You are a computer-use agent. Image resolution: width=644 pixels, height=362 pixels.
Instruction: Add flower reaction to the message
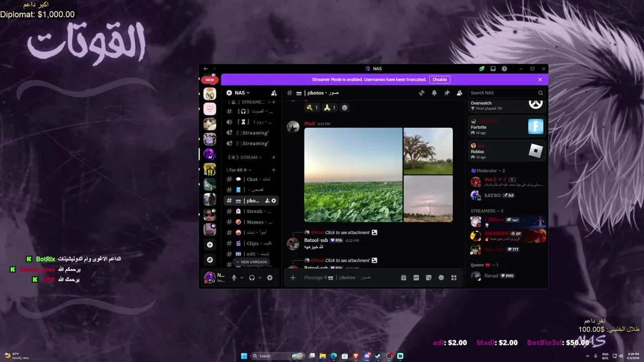click(x=312, y=108)
